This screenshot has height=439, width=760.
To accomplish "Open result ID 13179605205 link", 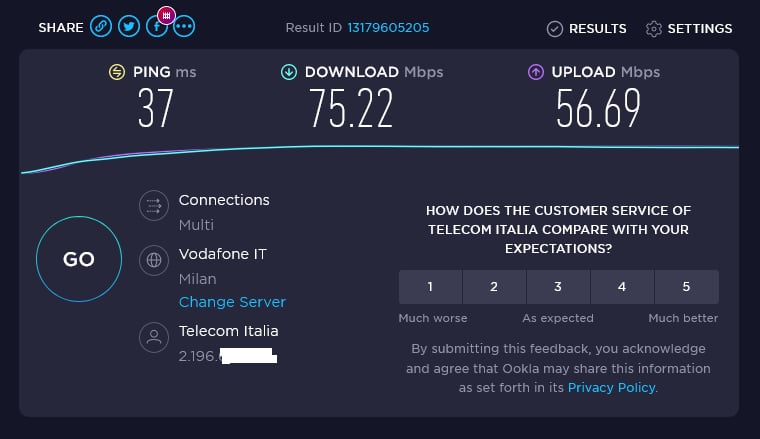I will click(388, 28).
